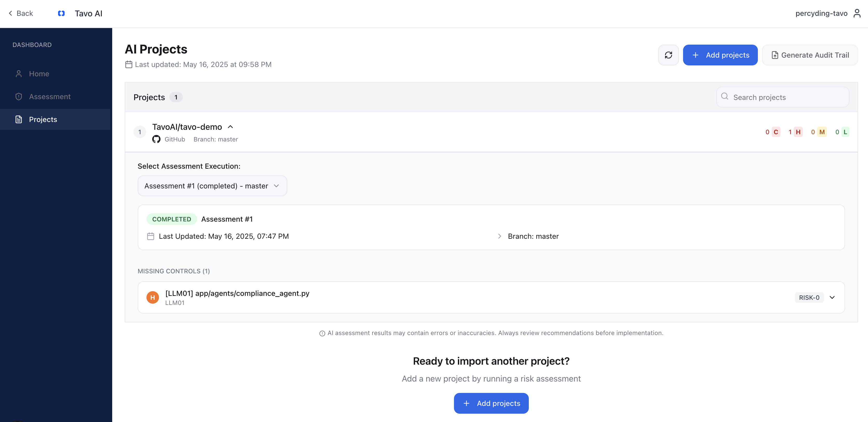The width and height of the screenshot is (868, 422).
Task: Go to Assessment in the sidebar
Action: (x=50, y=97)
